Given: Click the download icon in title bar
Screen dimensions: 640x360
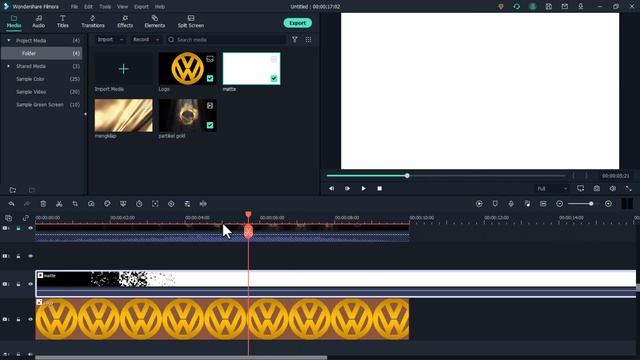Looking at the screenshot, I should [580, 7].
